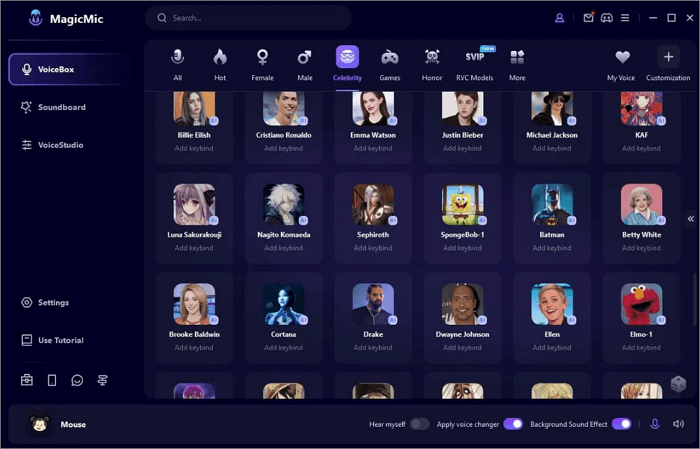The width and height of the screenshot is (700, 449).
Task: Click the user account profile icon
Action: (x=560, y=18)
